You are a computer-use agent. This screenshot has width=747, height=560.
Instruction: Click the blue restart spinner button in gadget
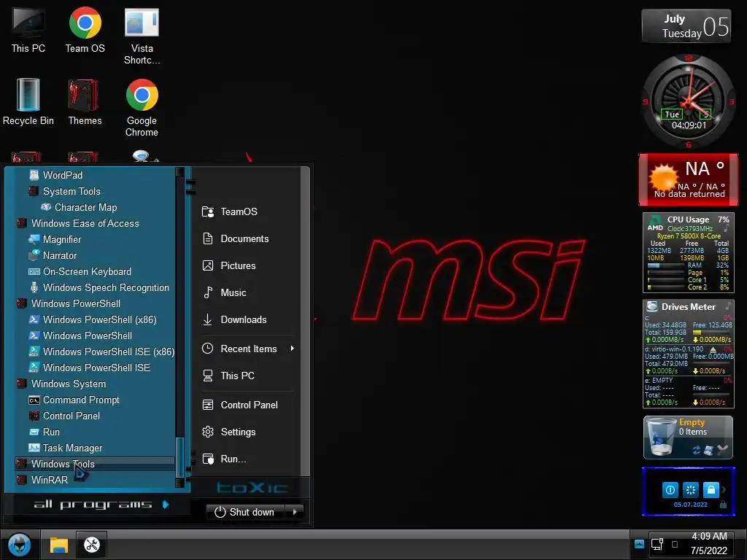[x=690, y=489]
